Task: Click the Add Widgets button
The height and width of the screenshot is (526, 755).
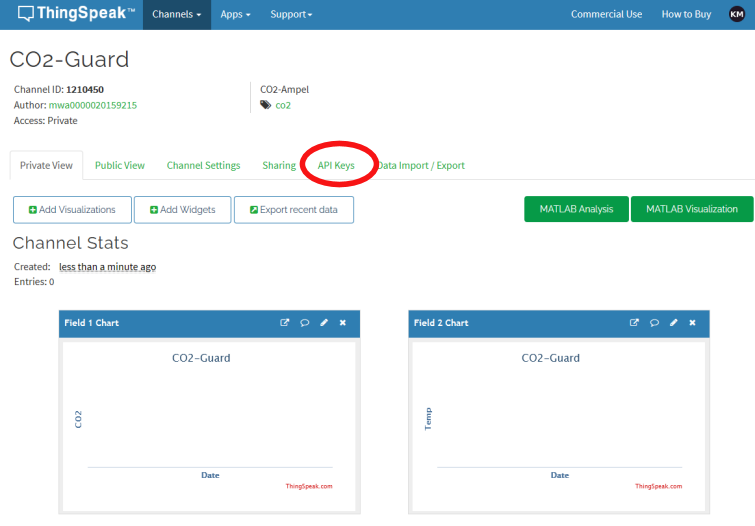Action: click(x=182, y=210)
